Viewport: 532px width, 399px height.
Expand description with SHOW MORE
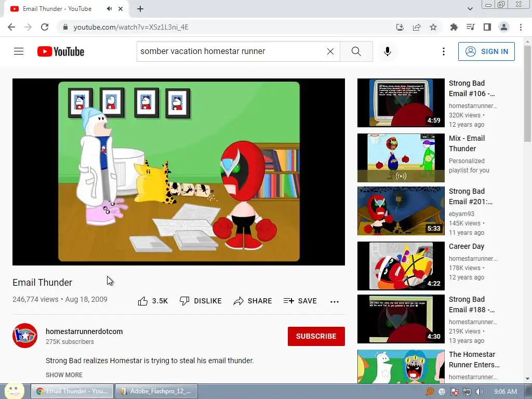coord(64,375)
